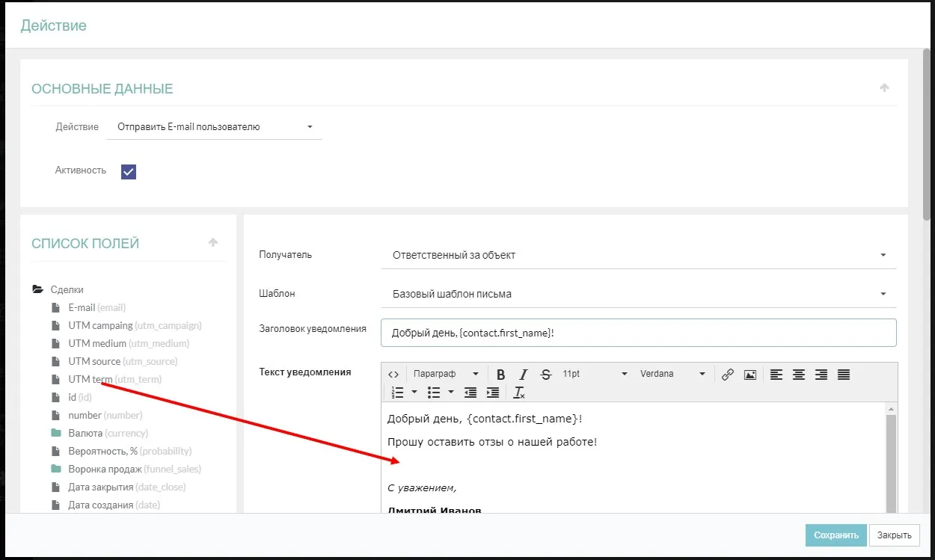
Task: Click the Закрыть button
Action: pyautogui.click(x=895, y=535)
